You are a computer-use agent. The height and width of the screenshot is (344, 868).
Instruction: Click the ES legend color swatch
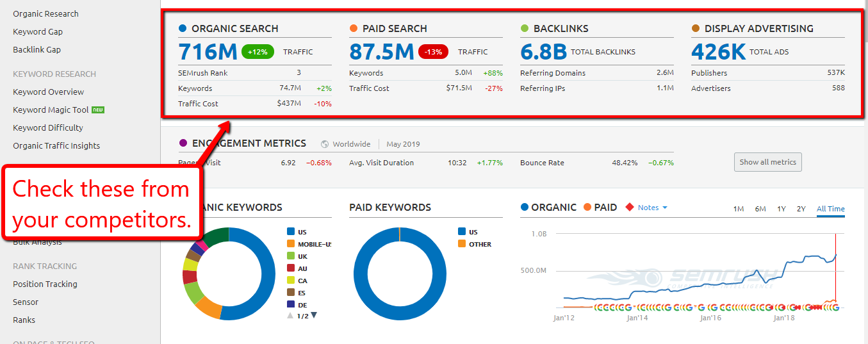coord(291,293)
